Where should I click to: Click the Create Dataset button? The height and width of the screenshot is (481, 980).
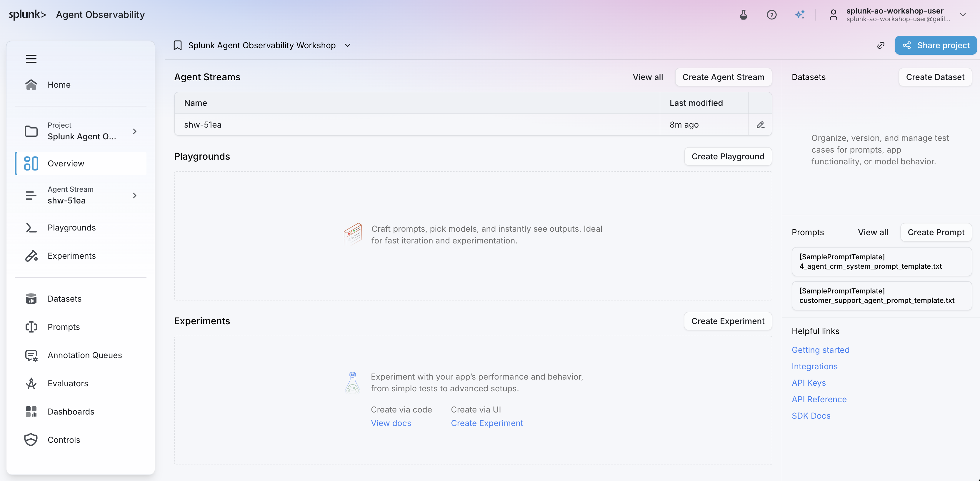click(x=935, y=77)
